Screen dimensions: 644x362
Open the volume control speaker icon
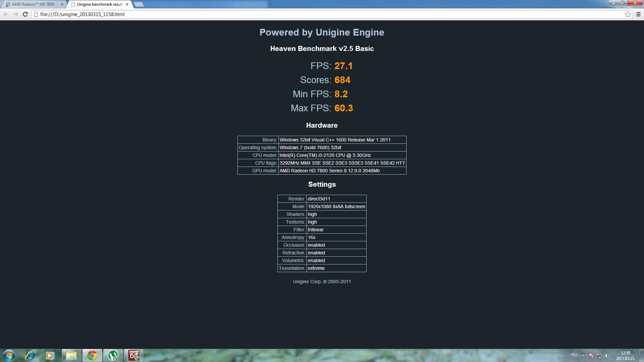pos(607,356)
